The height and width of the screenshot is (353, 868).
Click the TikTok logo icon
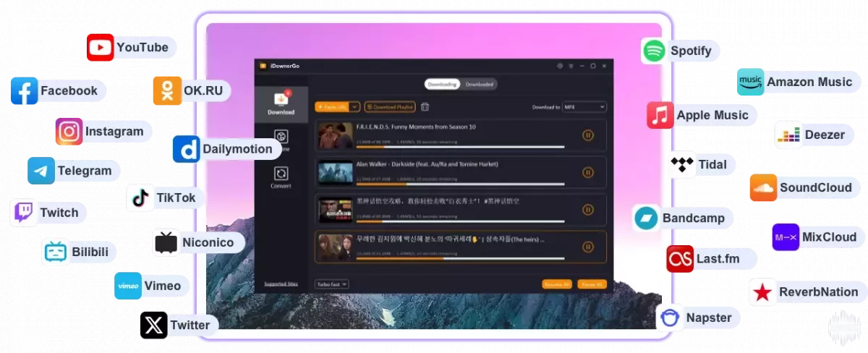point(140,197)
